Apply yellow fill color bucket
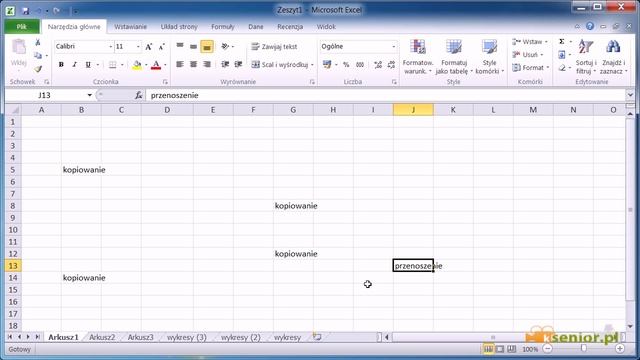 (137, 64)
